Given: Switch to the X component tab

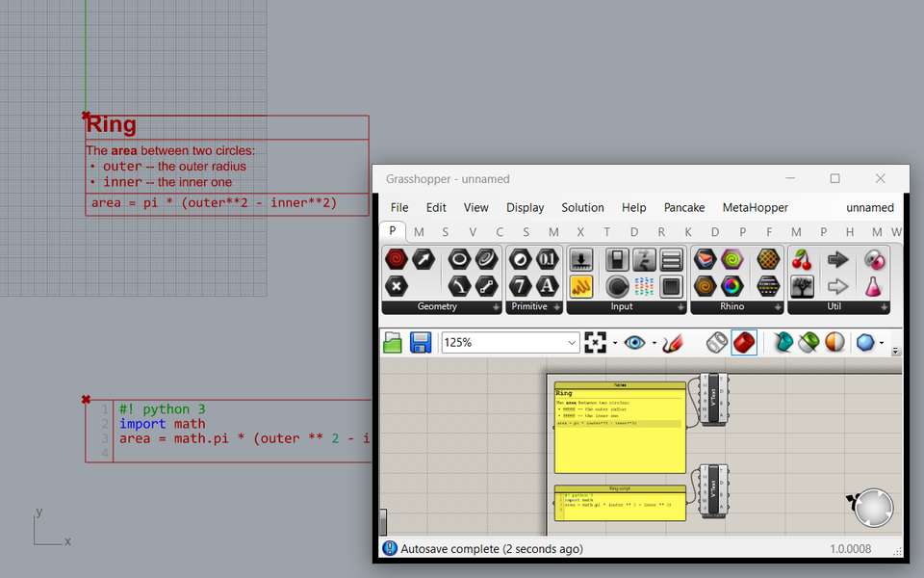Looking at the screenshot, I should [x=580, y=232].
